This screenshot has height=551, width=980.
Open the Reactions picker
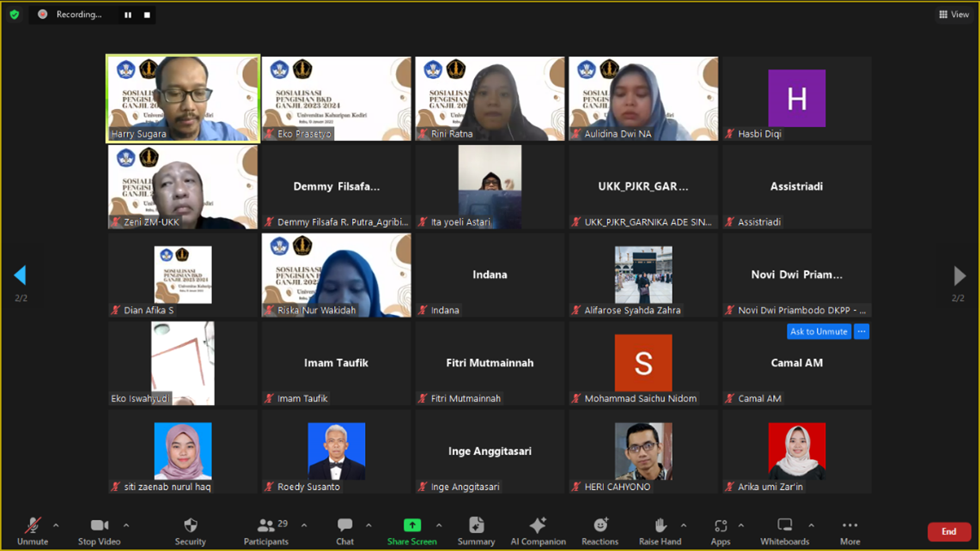(600, 531)
